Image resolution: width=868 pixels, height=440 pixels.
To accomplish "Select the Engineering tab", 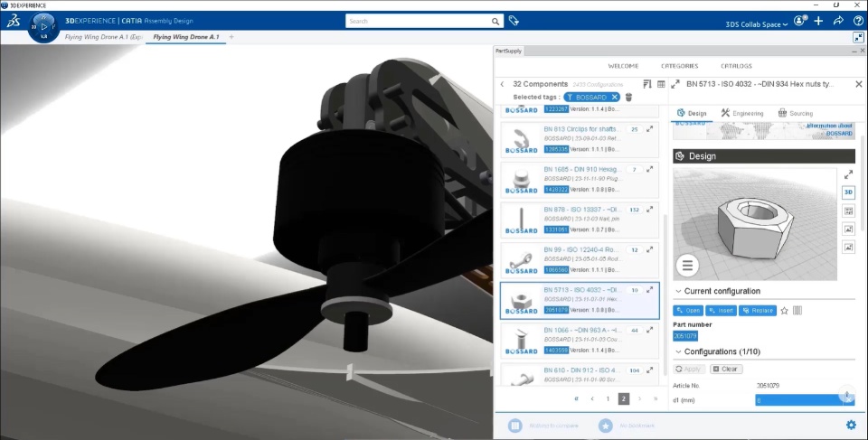I will [742, 114].
